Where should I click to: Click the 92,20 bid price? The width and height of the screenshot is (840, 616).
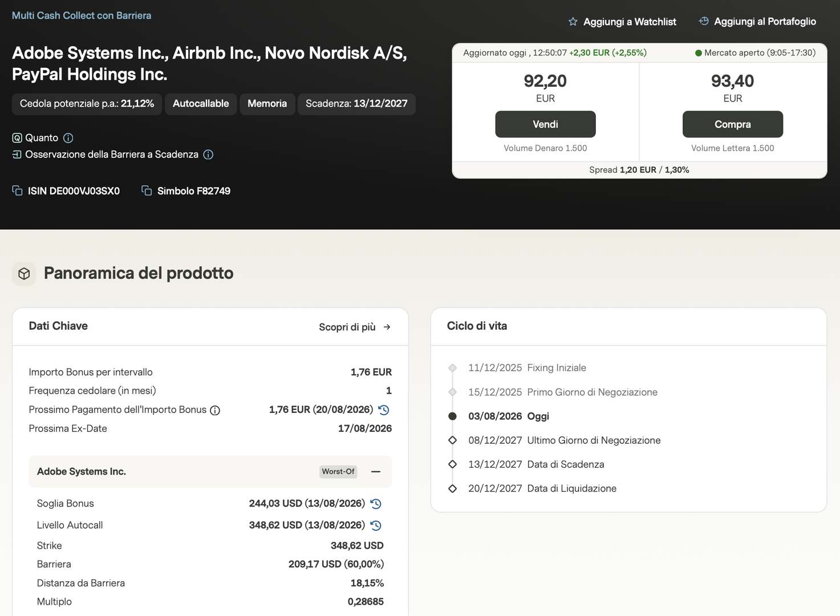[x=545, y=81]
